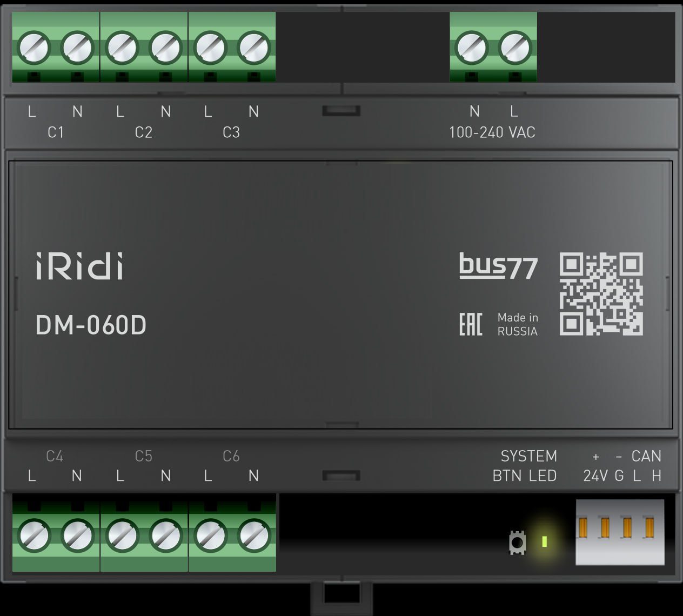Click the C3 L screw terminal

pyautogui.click(x=210, y=48)
